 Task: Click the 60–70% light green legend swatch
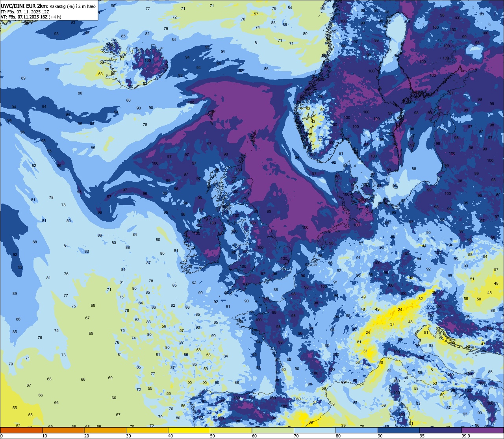[x=273, y=430]
